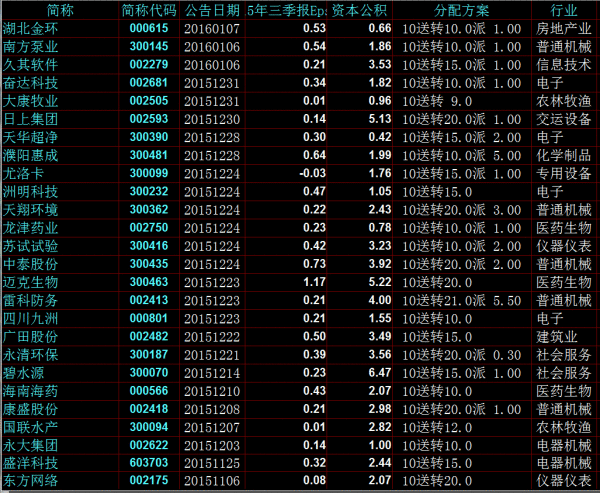Click announcement date 20160107

[x=212, y=29]
